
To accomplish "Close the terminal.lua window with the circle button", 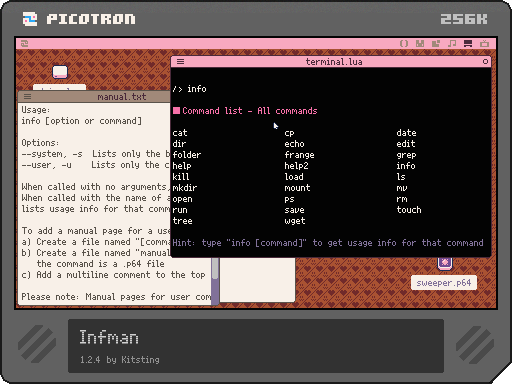I will click(485, 62).
